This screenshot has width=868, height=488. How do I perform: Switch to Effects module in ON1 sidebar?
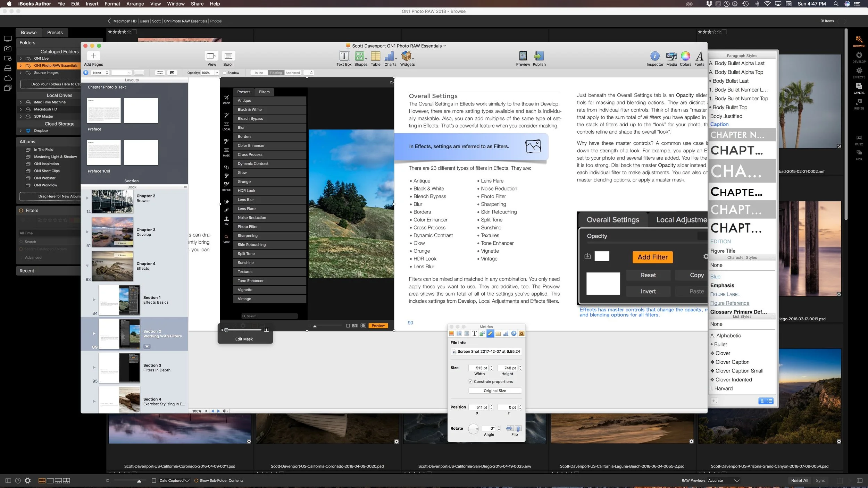pos(859,73)
